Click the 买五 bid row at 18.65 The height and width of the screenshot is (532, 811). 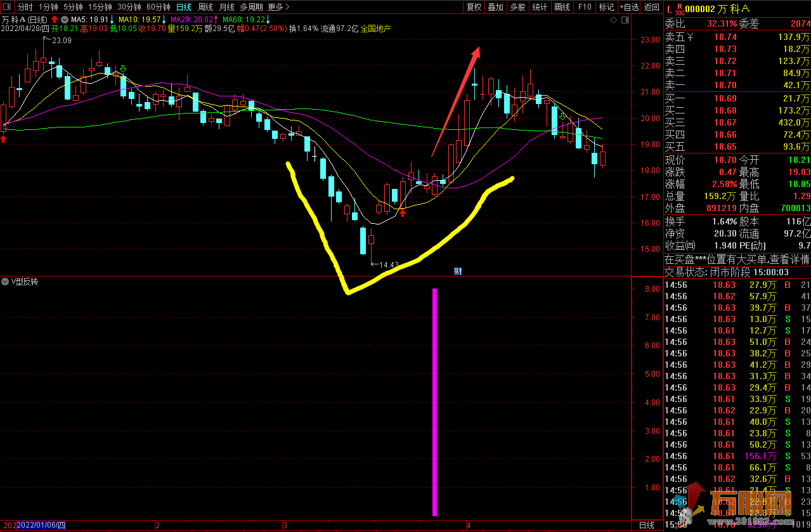pos(737,146)
